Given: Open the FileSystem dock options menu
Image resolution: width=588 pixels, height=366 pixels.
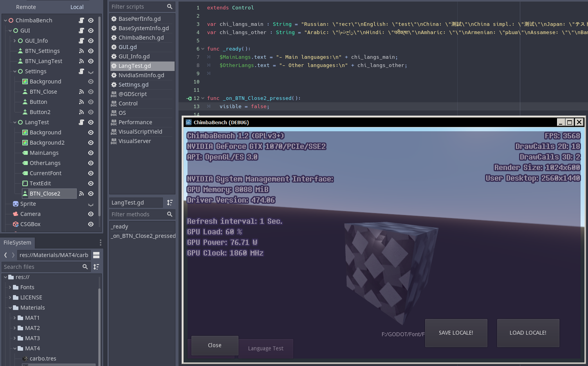Looking at the screenshot, I should coord(100,243).
